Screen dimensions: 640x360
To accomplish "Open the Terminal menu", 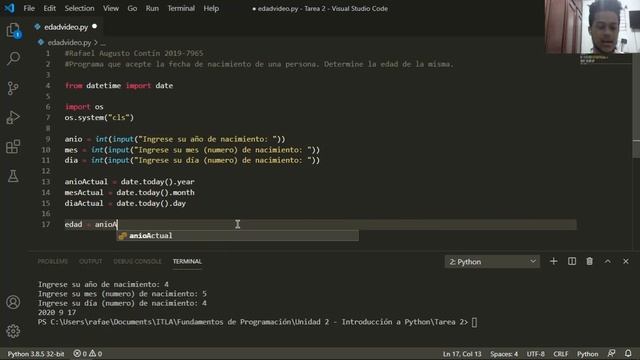I will tap(181, 8).
